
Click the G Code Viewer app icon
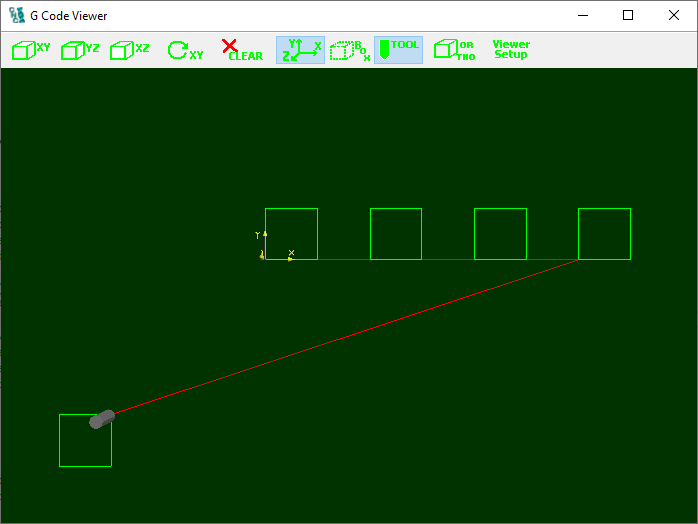click(x=17, y=16)
